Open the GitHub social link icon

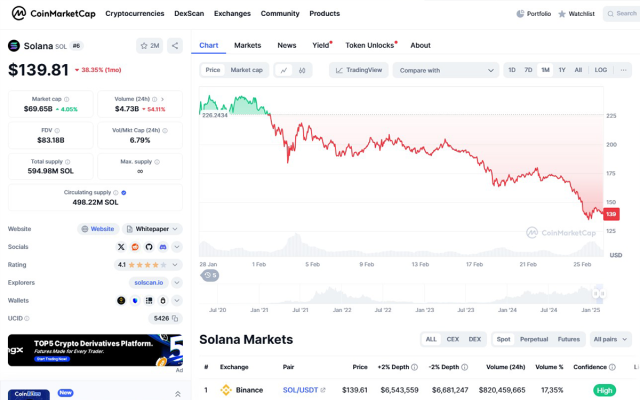tap(149, 246)
